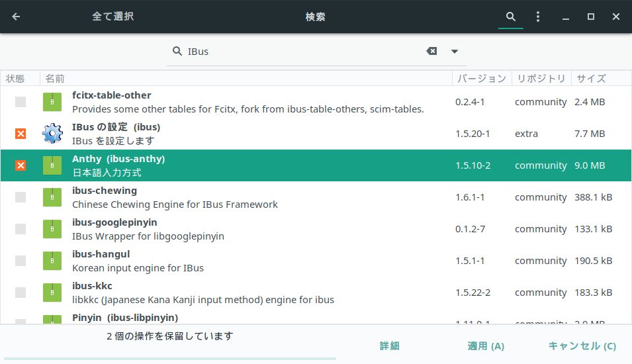Click the ibus-kkc package archive icon
This screenshot has width=632, height=364.
point(52,293)
